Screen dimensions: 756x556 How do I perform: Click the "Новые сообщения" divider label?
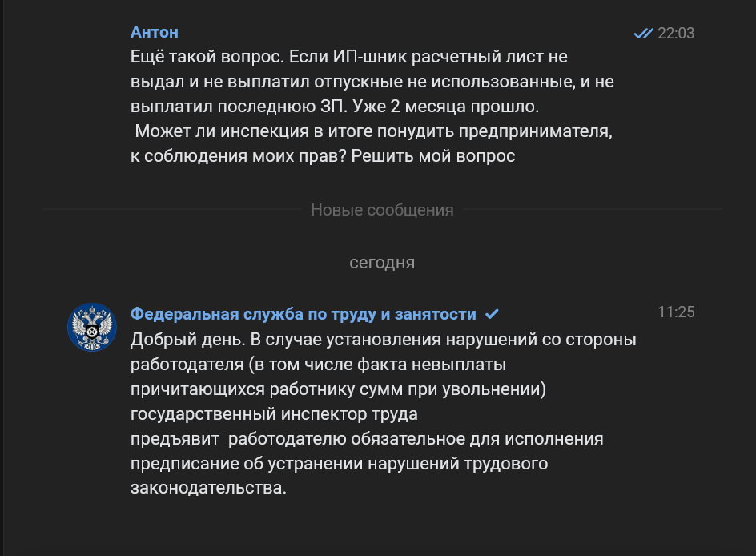[x=382, y=210]
